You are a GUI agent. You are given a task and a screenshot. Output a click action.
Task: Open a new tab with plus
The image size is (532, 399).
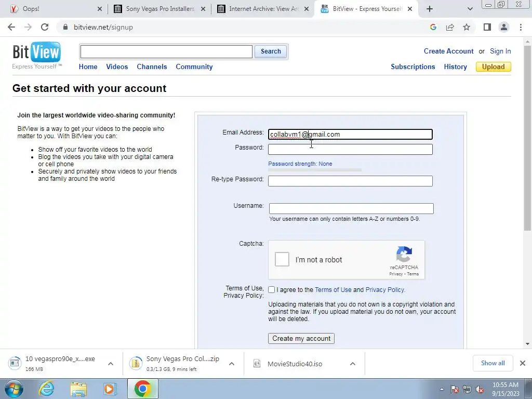430,9
